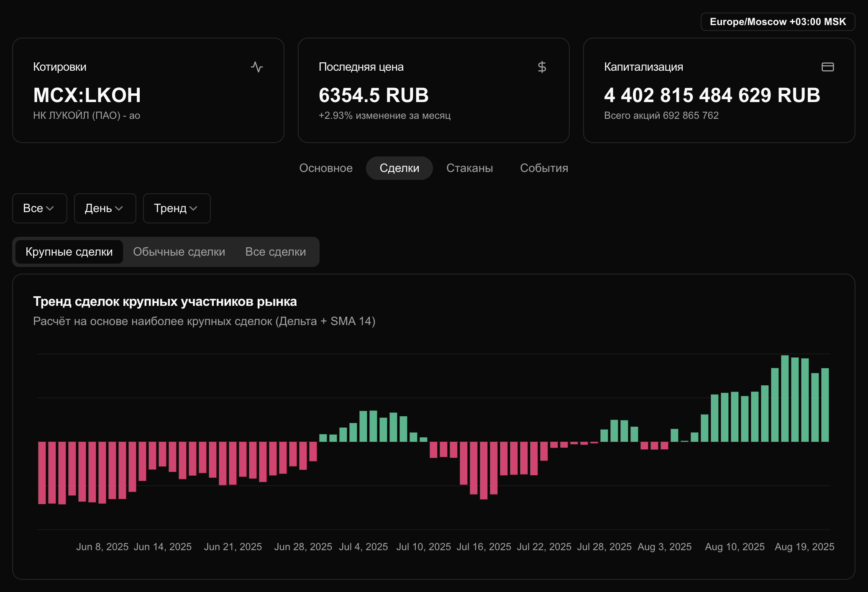Screen dimensions: 868x592
Task: Click the activity pulse icon in the Котировки card
Action: (x=257, y=67)
